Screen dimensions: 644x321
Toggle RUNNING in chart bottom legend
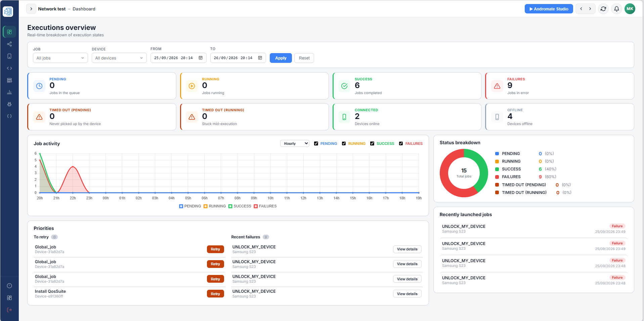[215, 206]
